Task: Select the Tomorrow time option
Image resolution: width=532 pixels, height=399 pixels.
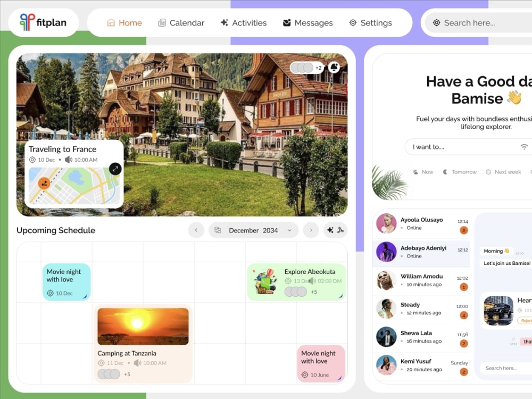Action: tap(460, 172)
